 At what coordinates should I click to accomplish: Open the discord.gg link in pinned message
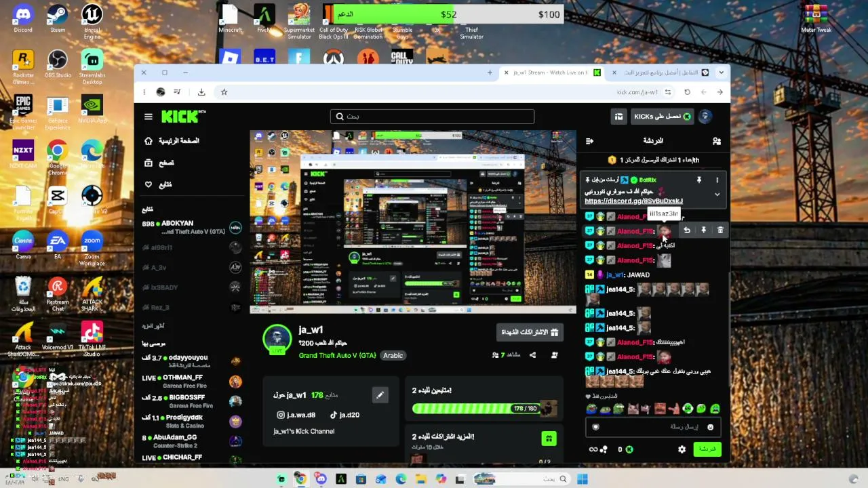pos(633,201)
